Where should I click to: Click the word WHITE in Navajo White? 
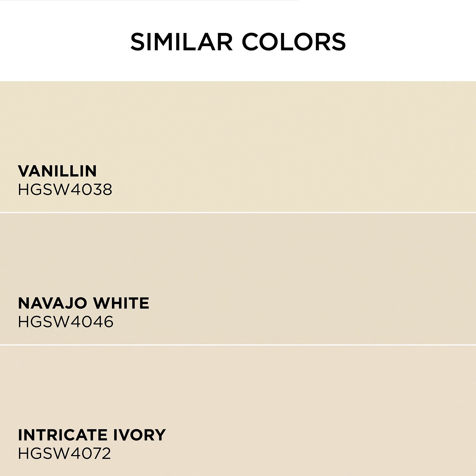point(121,303)
